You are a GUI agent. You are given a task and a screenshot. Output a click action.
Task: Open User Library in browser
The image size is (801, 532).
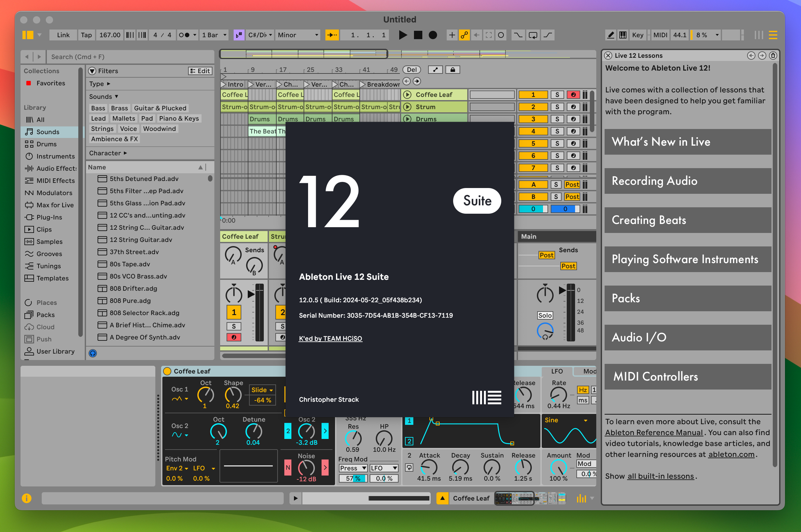pos(55,351)
